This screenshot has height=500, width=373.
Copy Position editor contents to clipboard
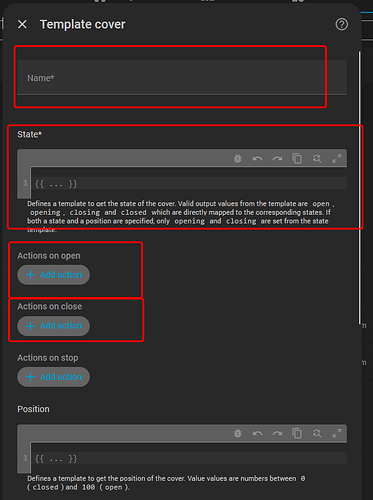click(297, 433)
